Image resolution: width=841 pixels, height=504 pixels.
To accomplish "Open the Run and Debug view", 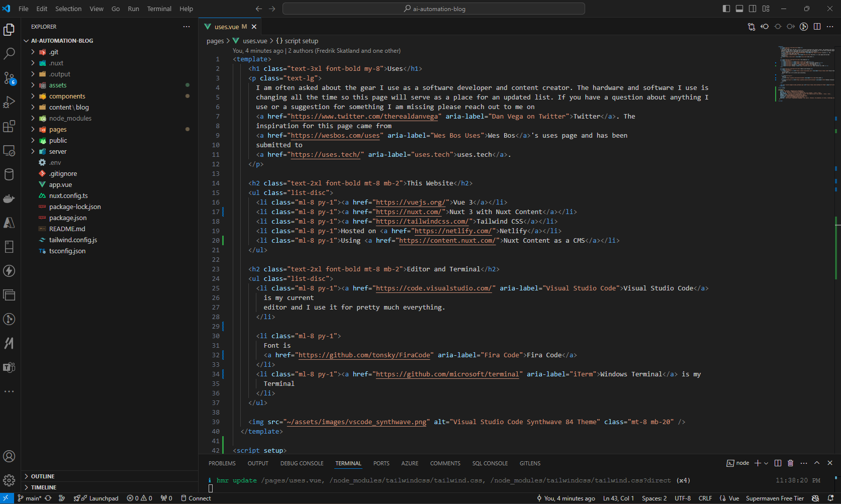I will point(9,102).
